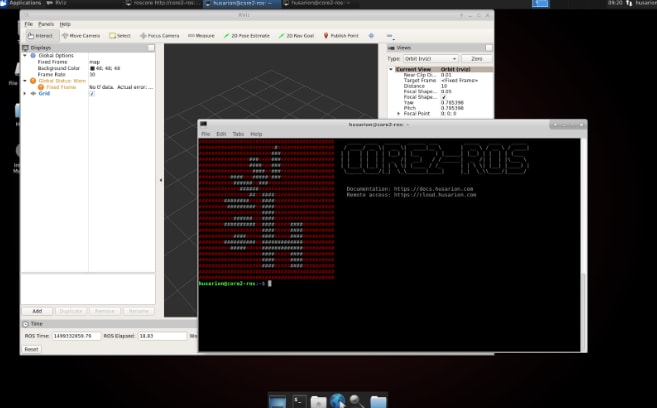The height and width of the screenshot is (408, 657).
Task: Toggle the Focal Shape Fixed Size checkbox
Action: point(443,97)
